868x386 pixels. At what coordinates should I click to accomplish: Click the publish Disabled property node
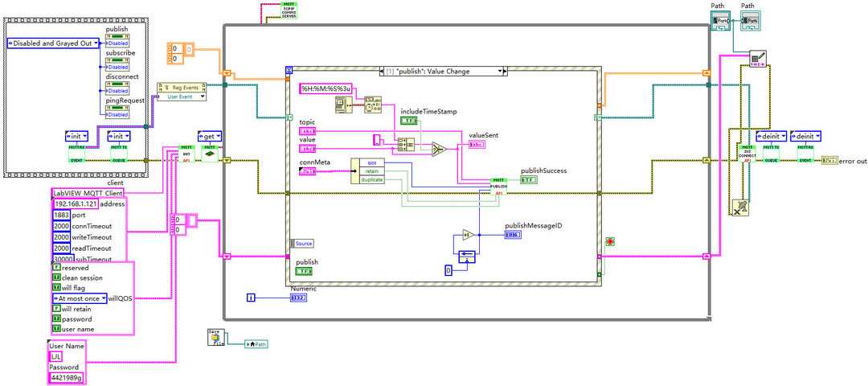click(117, 40)
